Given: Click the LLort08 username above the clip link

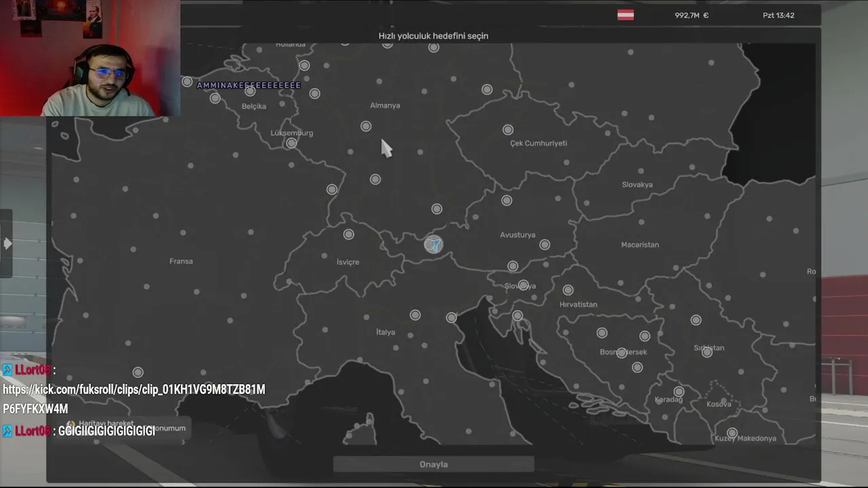Looking at the screenshot, I should (x=32, y=370).
